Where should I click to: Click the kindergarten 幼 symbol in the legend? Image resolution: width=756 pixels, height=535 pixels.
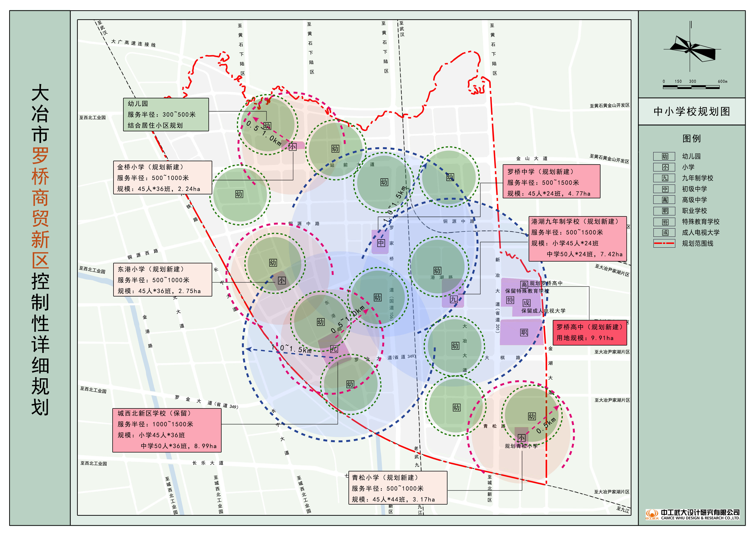pos(665,157)
